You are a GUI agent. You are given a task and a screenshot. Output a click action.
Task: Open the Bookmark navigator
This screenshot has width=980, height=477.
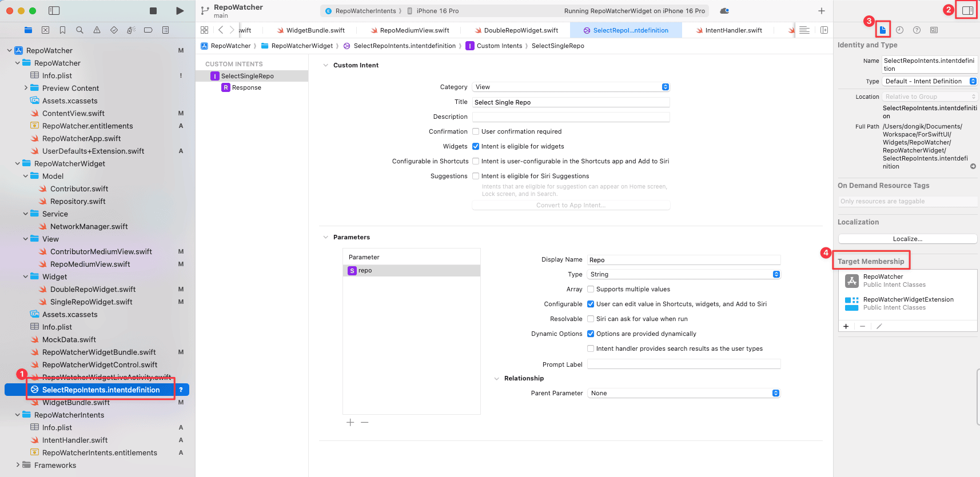tap(62, 30)
